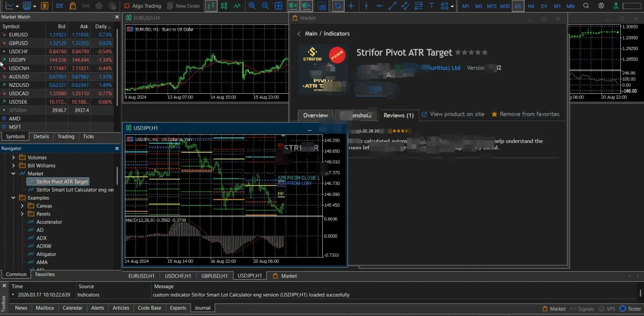Viewport: 644px width, 316px height.
Task: Click View product on site link
Action: (456, 114)
